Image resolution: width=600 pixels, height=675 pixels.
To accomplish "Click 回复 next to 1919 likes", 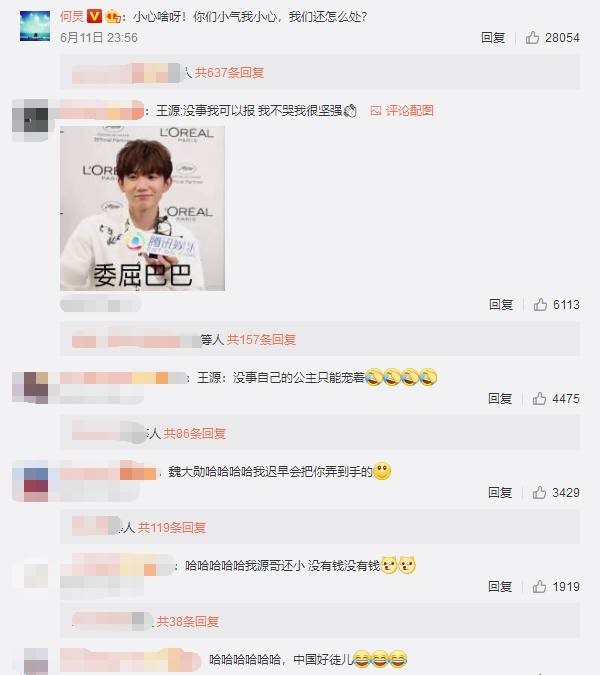I will pyautogui.click(x=500, y=586).
